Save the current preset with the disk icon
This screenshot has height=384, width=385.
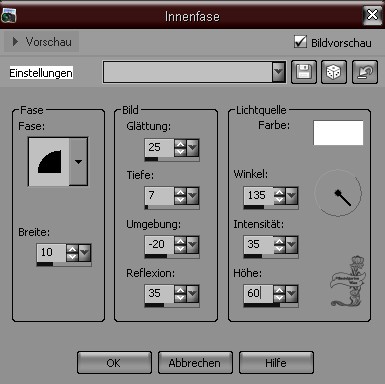[304, 72]
